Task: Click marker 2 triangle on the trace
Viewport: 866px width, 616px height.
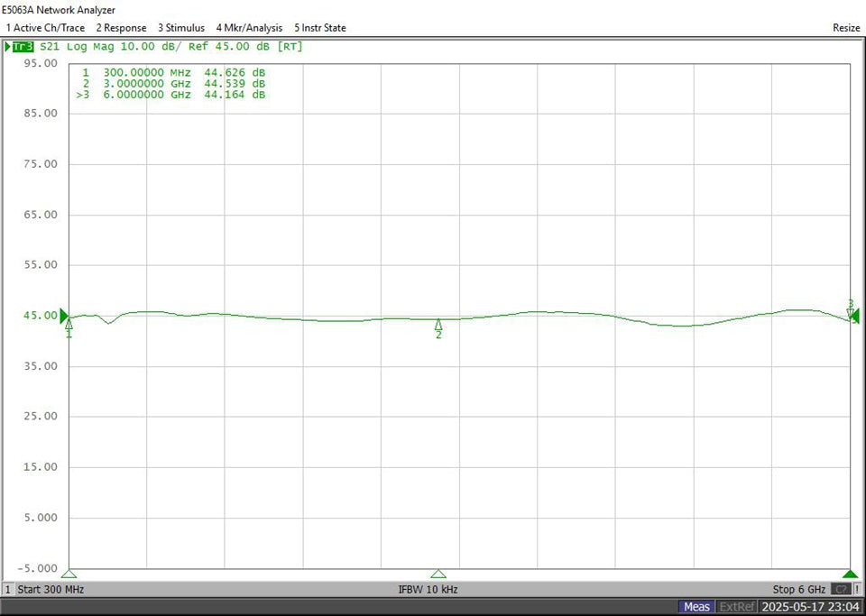Action: tap(438, 325)
